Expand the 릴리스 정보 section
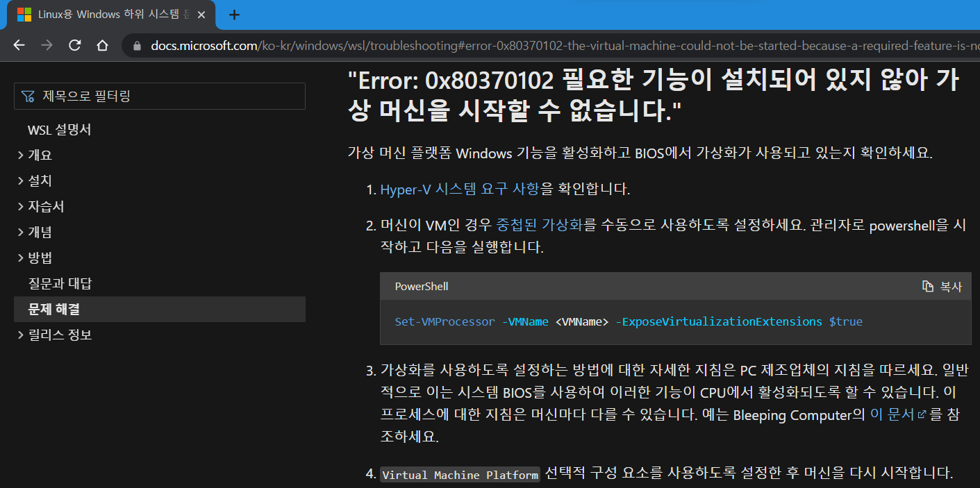 click(54, 335)
